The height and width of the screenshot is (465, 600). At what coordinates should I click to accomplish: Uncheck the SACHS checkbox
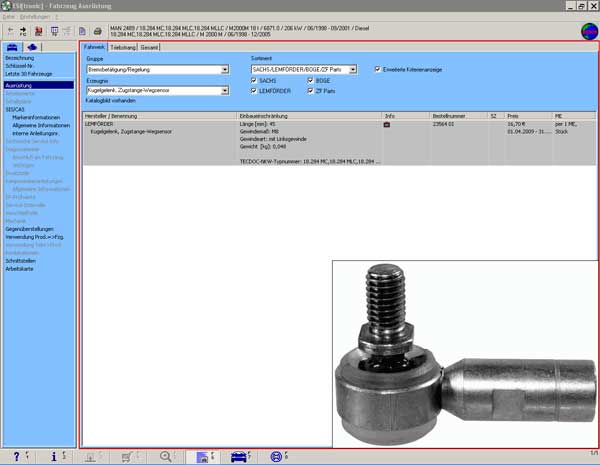254,80
